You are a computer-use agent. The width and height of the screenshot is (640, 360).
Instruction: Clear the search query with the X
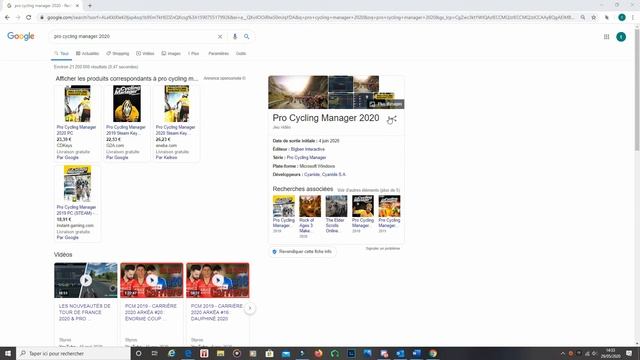point(220,37)
